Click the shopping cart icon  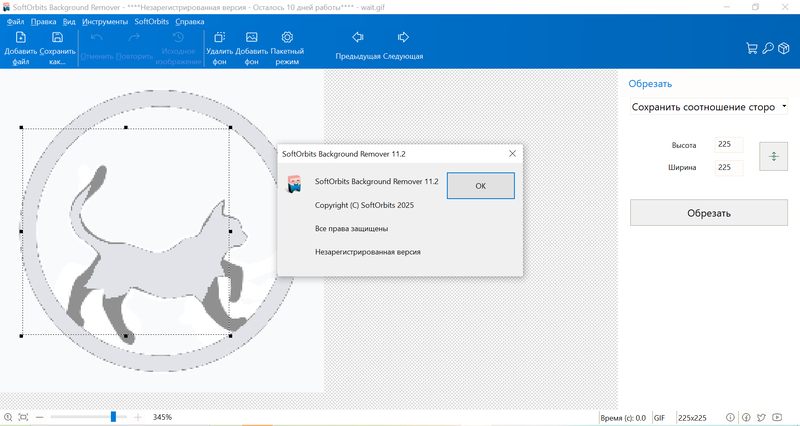pos(751,47)
